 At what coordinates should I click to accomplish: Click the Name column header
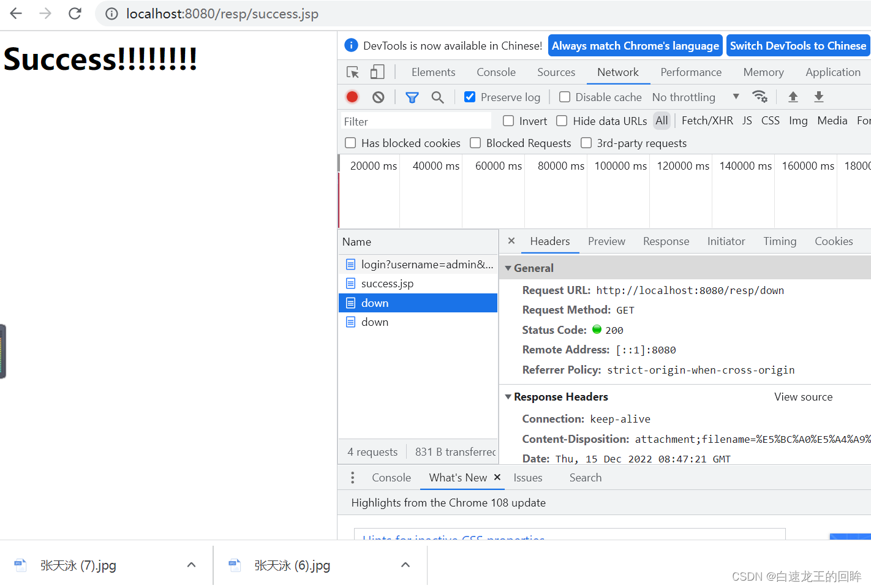(x=418, y=242)
